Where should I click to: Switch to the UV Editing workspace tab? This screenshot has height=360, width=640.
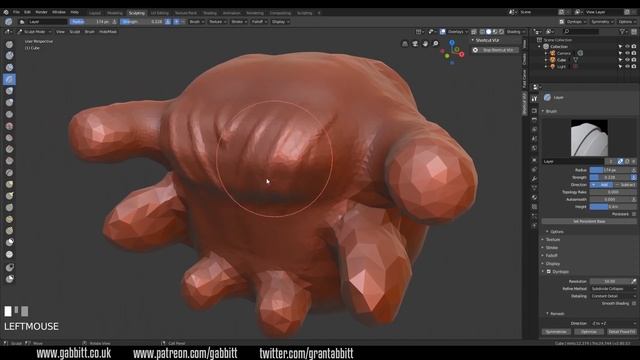coord(159,13)
